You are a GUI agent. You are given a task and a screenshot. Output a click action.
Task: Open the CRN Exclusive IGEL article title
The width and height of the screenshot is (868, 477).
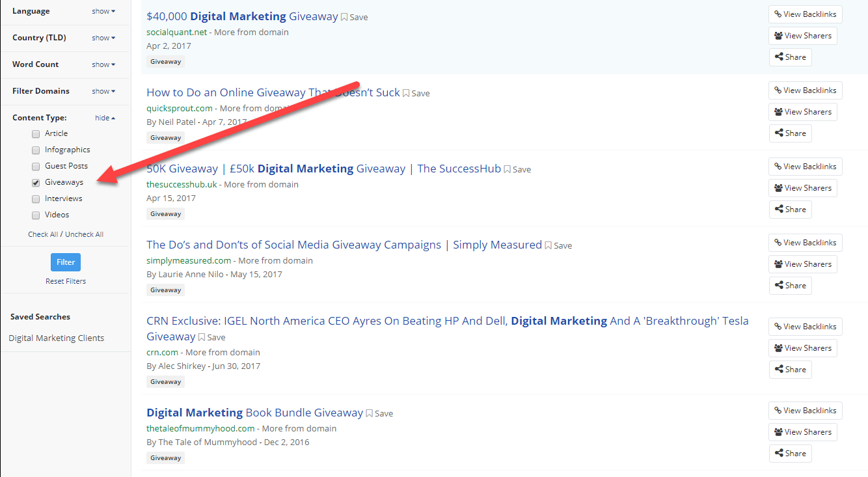coord(448,328)
